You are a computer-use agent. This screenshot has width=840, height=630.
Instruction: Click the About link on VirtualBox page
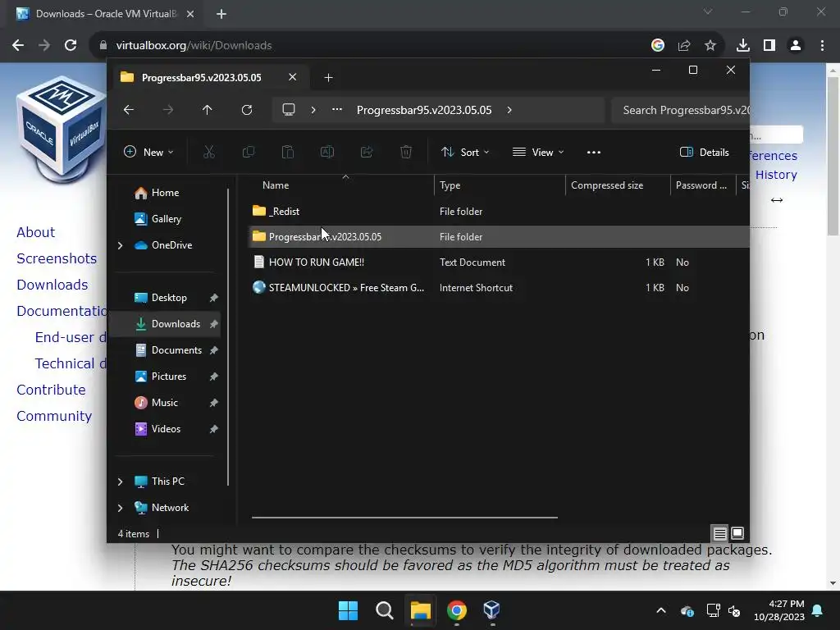36,232
